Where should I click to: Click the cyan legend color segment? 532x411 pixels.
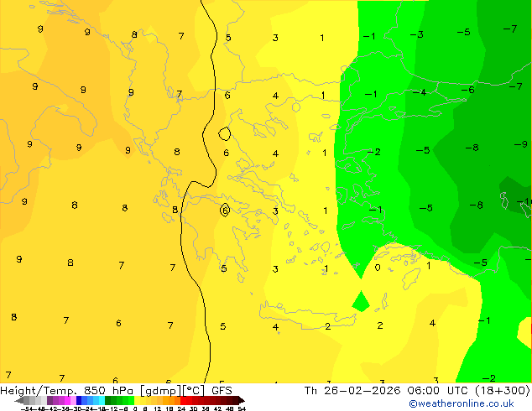pyautogui.click(x=102, y=400)
